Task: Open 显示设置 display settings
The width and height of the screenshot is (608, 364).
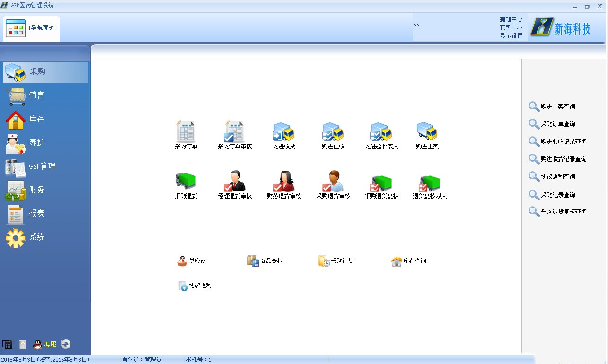Action: tap(511, 36)
